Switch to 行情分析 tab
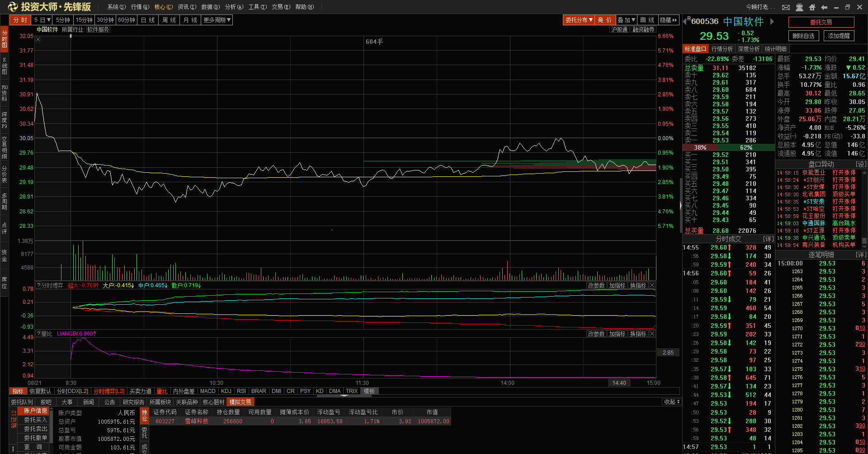Viewport: 868px width, 454px height. pyautogui.click(x=722, y=49)
